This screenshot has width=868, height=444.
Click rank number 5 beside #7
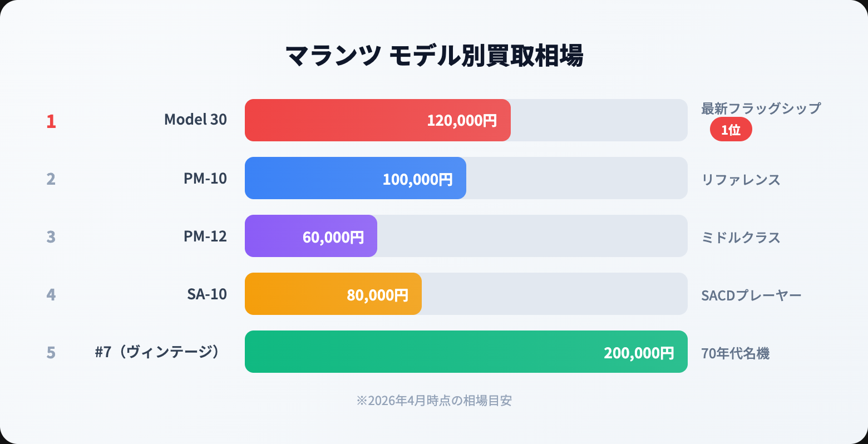(51, 352)
